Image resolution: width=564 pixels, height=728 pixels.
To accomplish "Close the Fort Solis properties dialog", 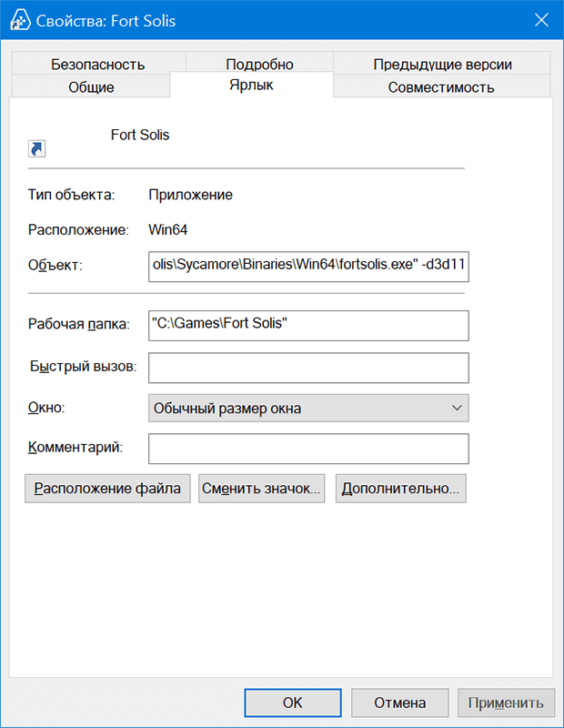I will pos(541,20).
